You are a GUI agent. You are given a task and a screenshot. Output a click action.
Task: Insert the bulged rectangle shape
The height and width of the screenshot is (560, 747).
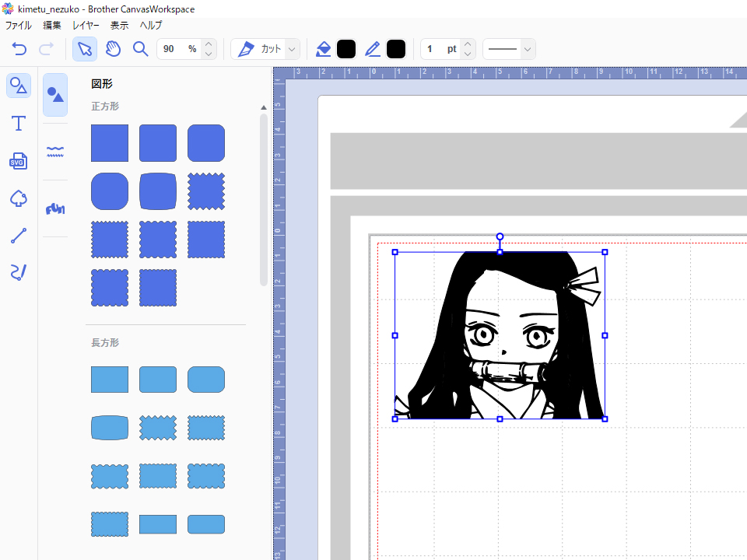[110, 428]
